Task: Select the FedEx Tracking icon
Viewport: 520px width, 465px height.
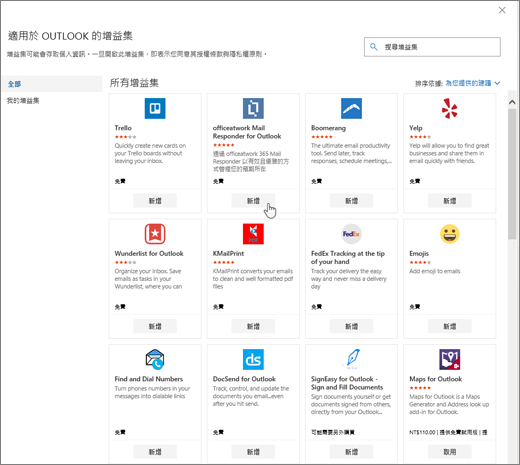Action: pos(351,234)
